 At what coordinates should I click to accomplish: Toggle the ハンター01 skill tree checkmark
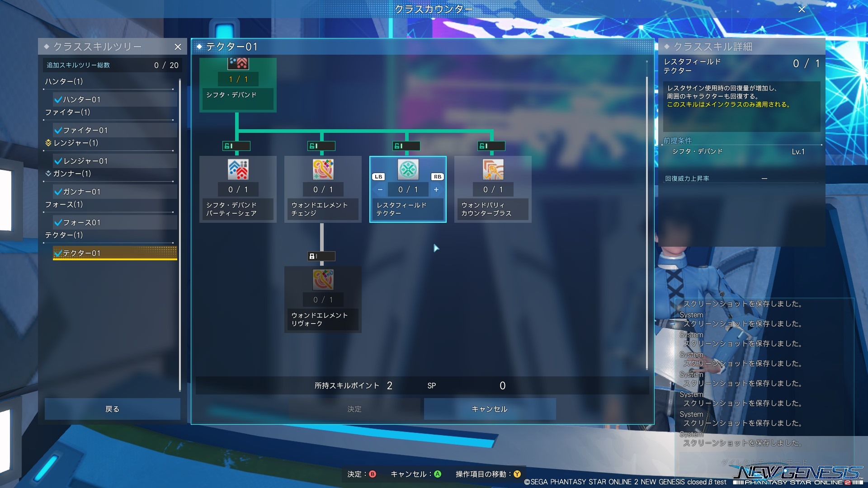[58, 99]
